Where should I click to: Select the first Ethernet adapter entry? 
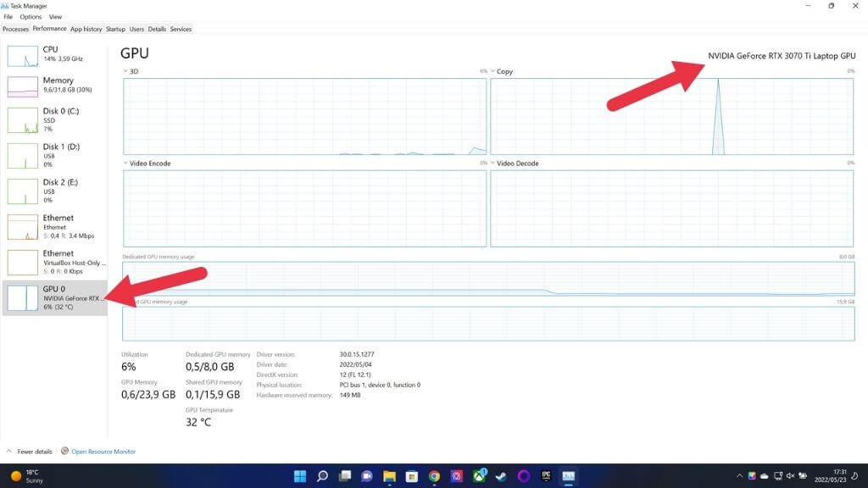54,226
